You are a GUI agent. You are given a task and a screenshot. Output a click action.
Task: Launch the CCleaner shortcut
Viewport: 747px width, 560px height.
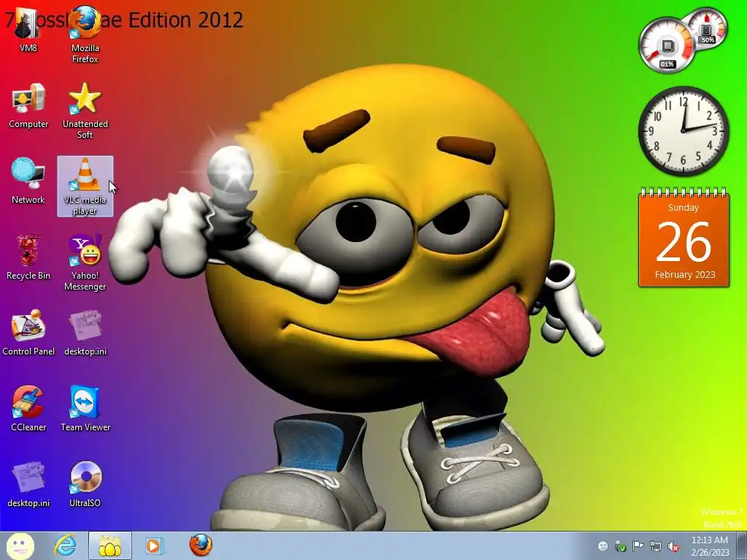[28, 408]
